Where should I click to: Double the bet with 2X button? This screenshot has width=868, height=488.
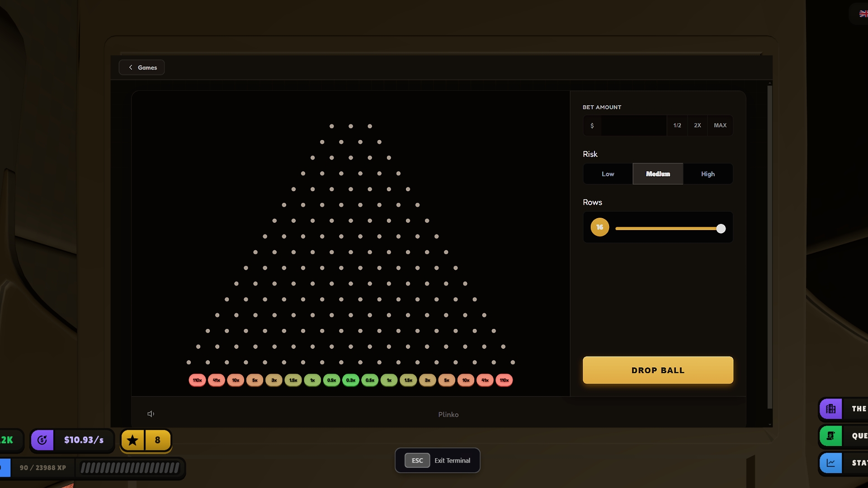[698, 126]
